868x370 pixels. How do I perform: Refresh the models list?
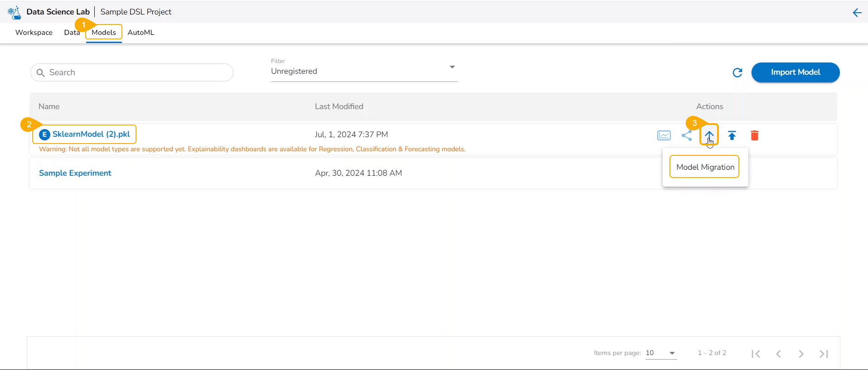(737, 72)
